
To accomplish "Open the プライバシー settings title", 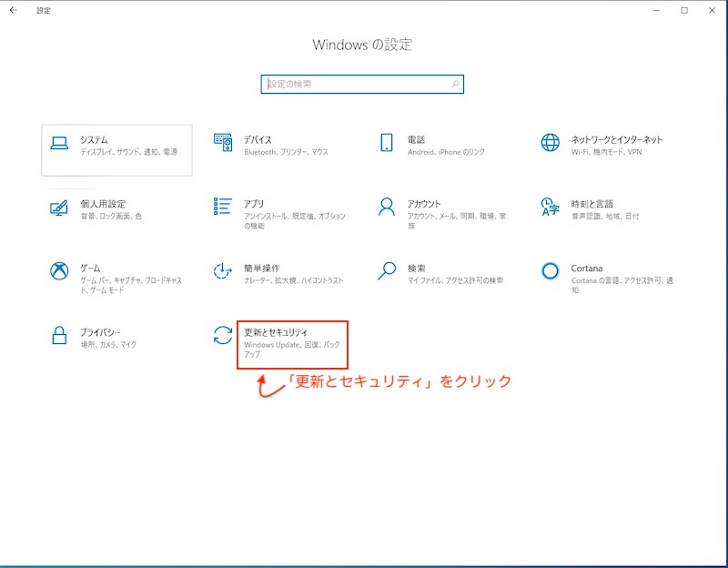I will [x=100, y=332].
